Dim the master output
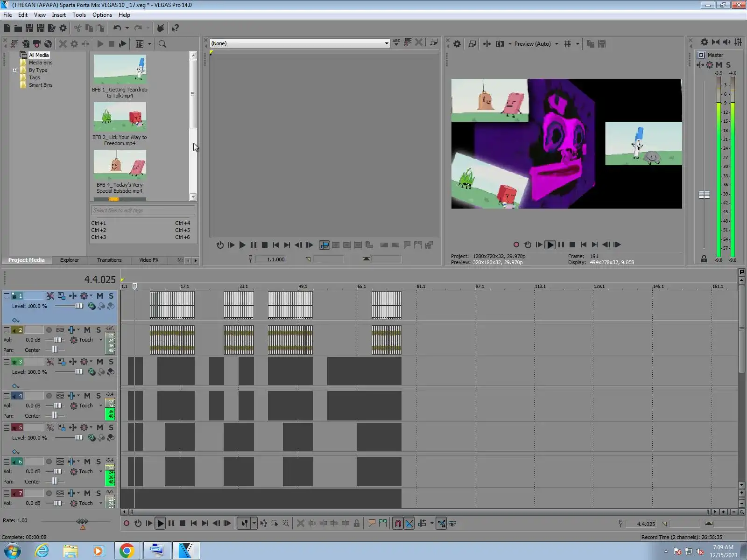 click(727, 42)
